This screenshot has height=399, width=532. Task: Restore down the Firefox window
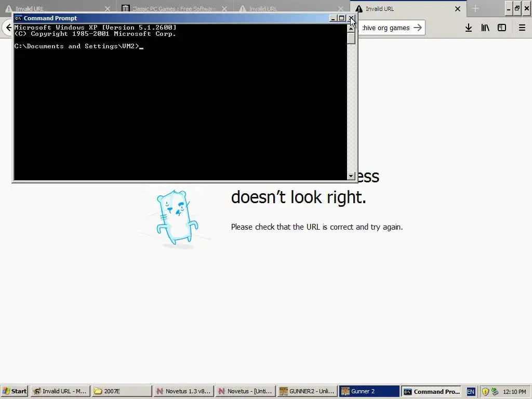517,9
